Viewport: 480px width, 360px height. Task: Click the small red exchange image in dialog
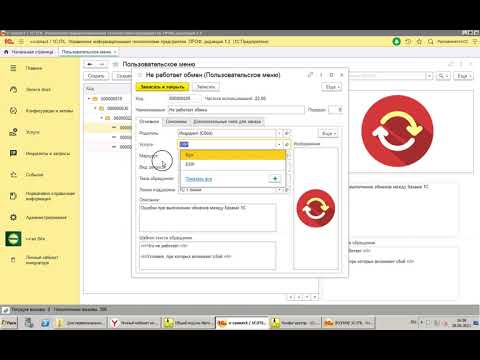316,208
